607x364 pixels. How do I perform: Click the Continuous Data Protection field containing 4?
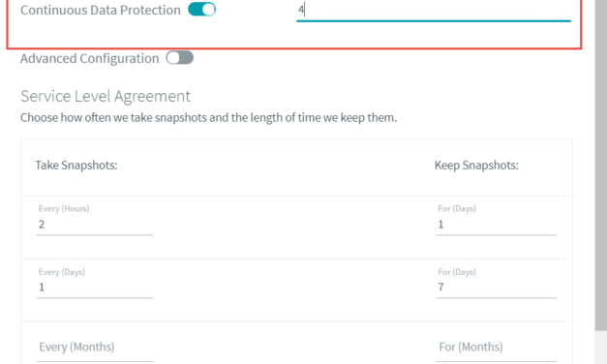coord(434,11)
